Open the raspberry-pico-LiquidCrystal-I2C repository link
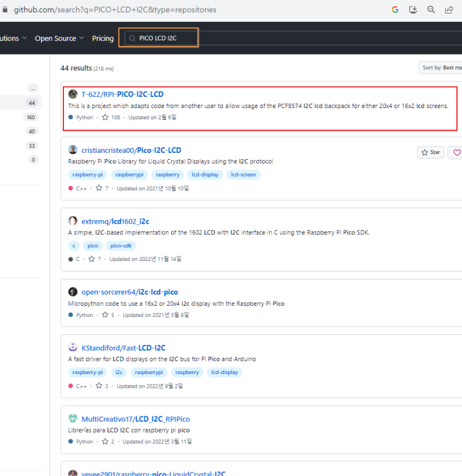Screen dimensions: 462x476 click(x=154, y=473)
